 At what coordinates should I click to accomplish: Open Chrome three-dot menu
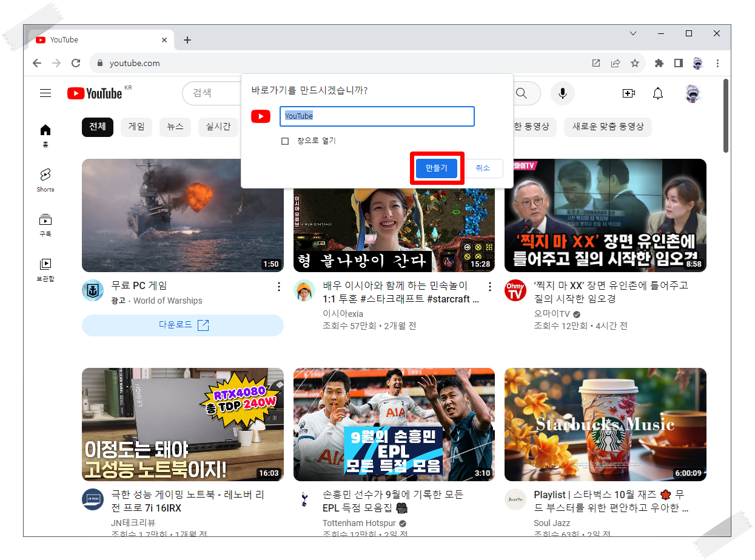click(x=717, y=63)
